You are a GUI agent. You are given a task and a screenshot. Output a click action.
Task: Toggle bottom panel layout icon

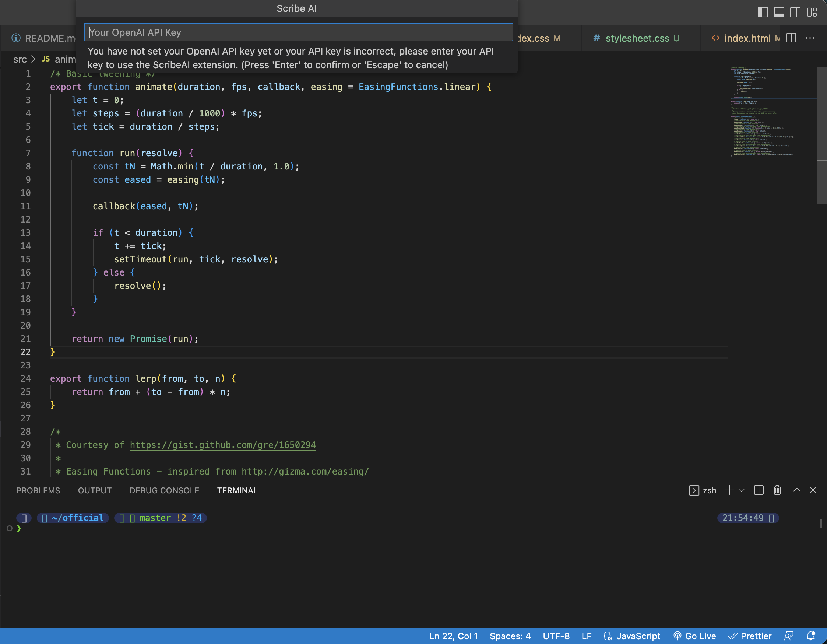[779, 12]
